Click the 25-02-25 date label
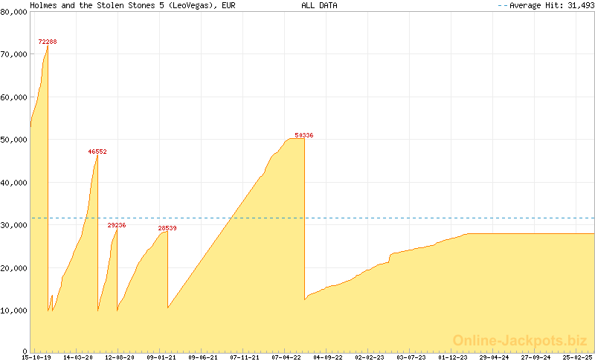 pos(577,357)
